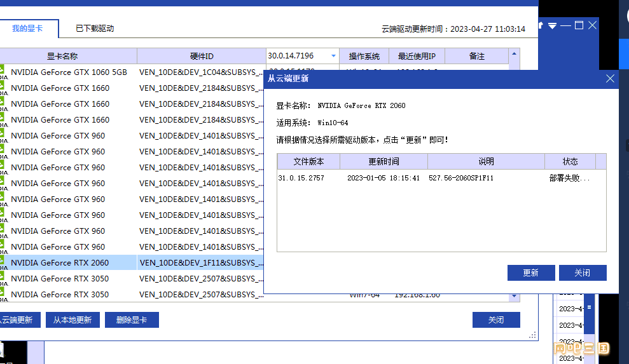Click the 硬件ID column header
The height and width of the screenshot is (364, 629).
pyautogui.click(x=202, y=56)
